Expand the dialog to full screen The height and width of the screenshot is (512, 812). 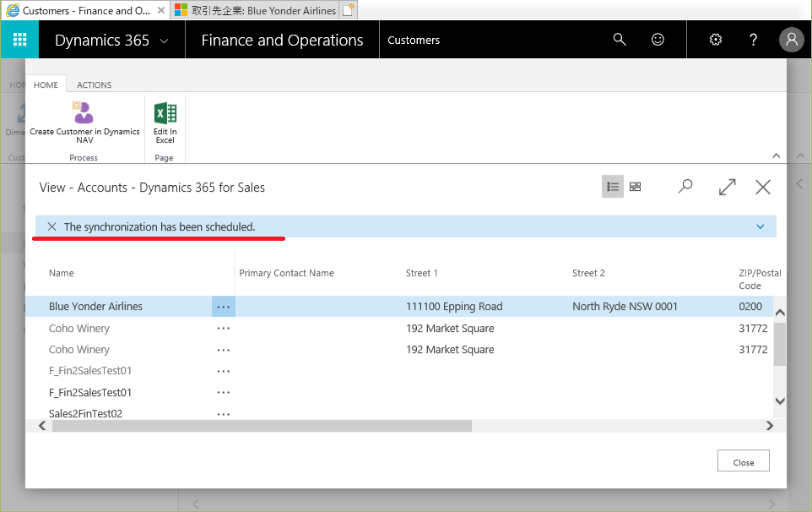[x=727, y=187]
